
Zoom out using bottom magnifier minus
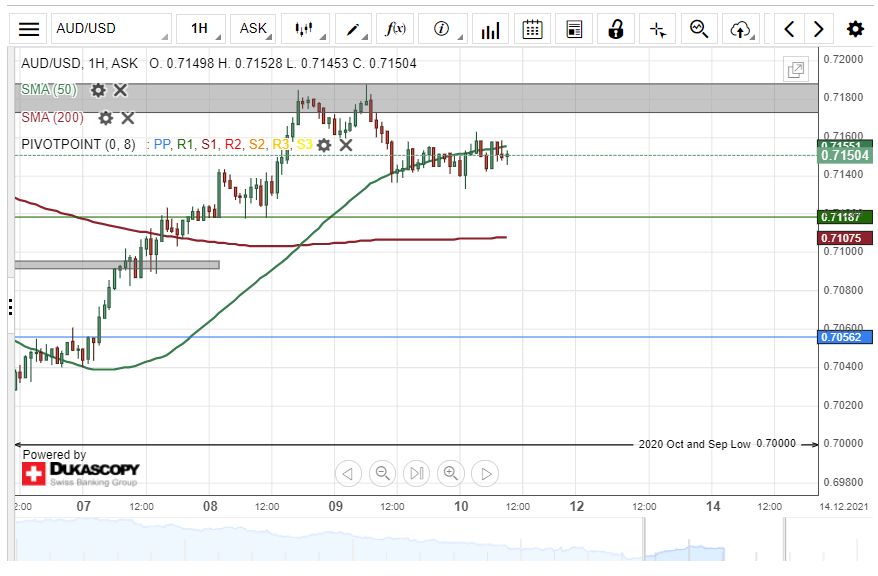click(382, 473)
